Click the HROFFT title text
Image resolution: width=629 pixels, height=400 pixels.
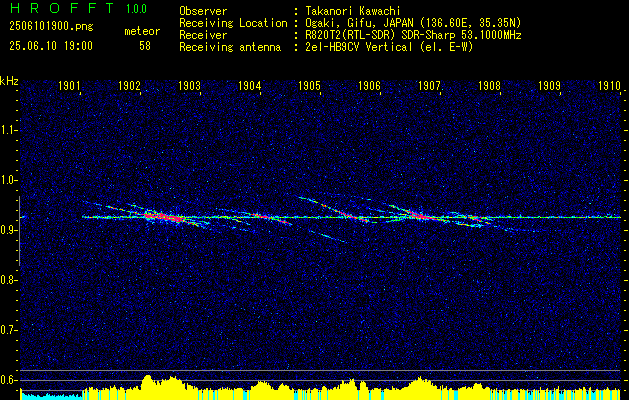tap(63, 8)
